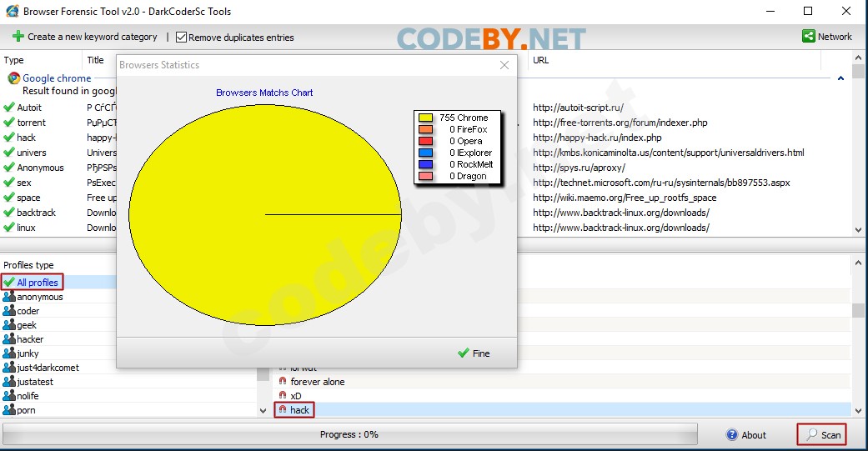Click profiles list scroll down arrow
The height and width of the screenshot is (451, 868).
point(263,411)
